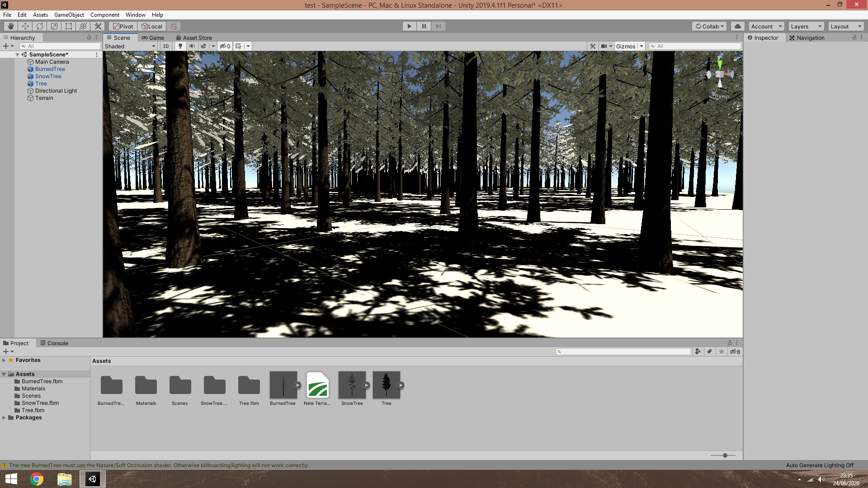868x488 pixels.
Task: Open SampleScene context menu dots
Action: coord(97,55)
